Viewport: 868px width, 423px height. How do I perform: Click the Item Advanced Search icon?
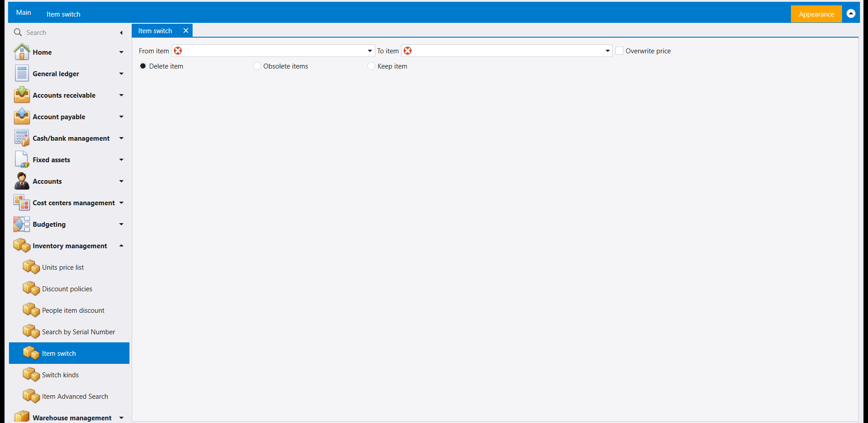pyautogui.click(x=31, y=396)
